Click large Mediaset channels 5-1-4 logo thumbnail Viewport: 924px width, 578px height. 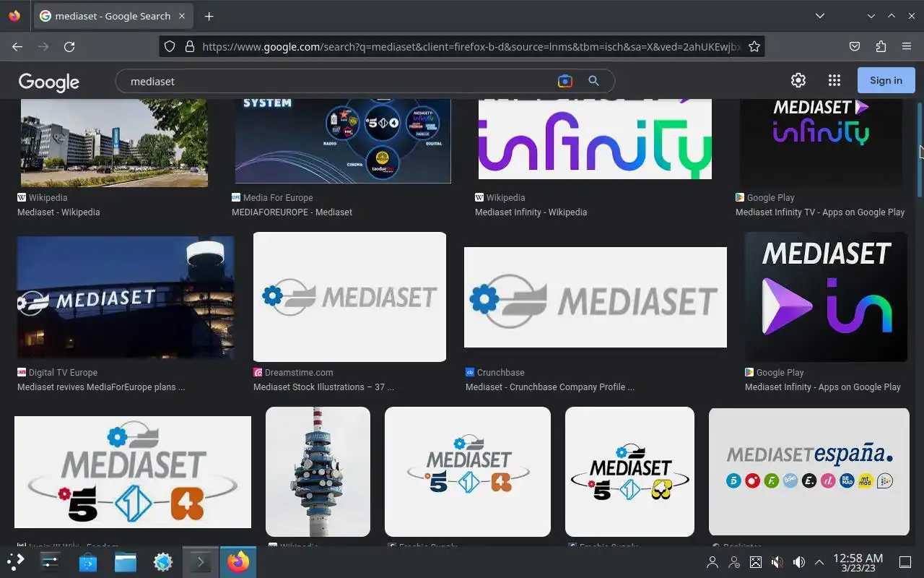(133, 472)
